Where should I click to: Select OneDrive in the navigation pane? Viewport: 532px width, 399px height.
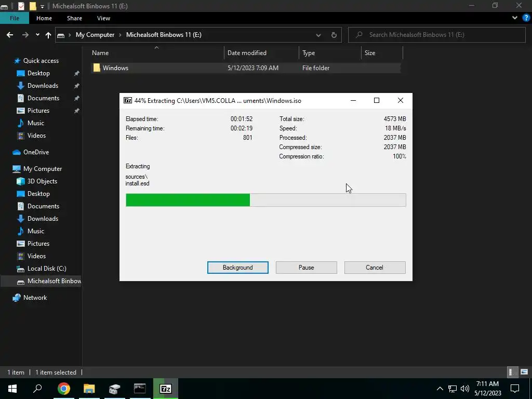tap(36, 152)
